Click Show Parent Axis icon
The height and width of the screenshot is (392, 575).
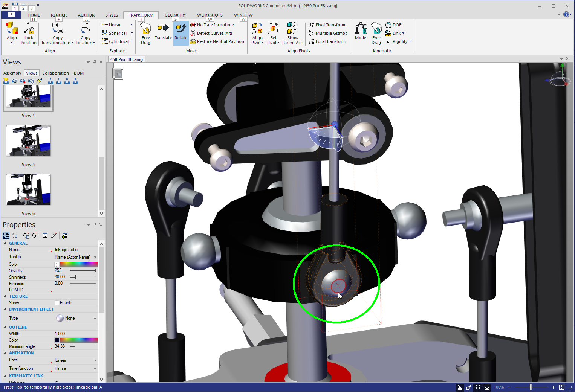[x=293, y=33]
